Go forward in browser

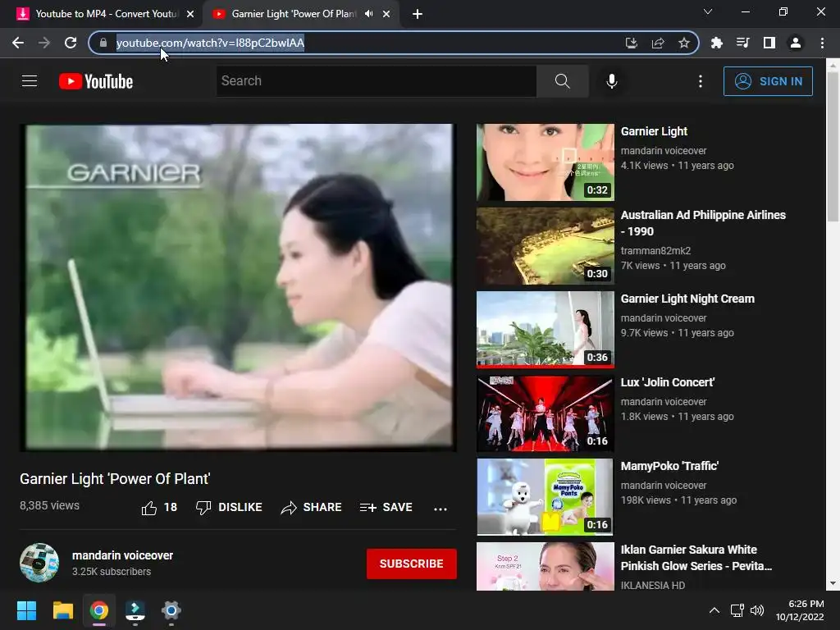tap(44, 43)
